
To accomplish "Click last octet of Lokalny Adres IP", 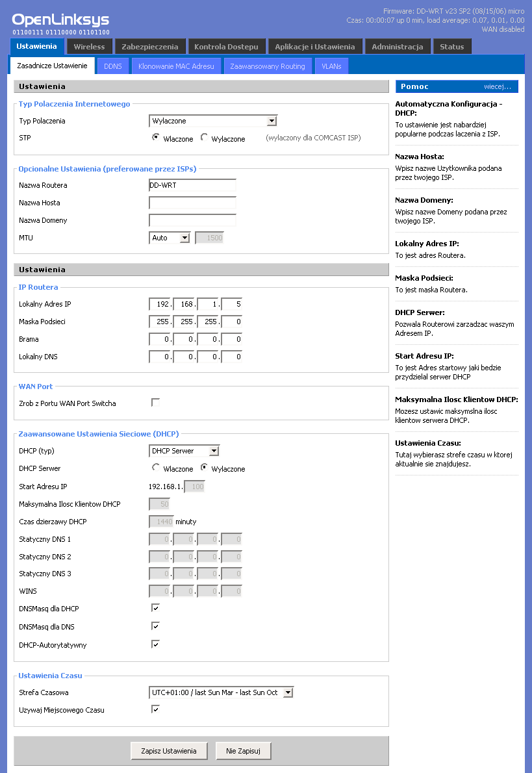I will coord(232,304).
